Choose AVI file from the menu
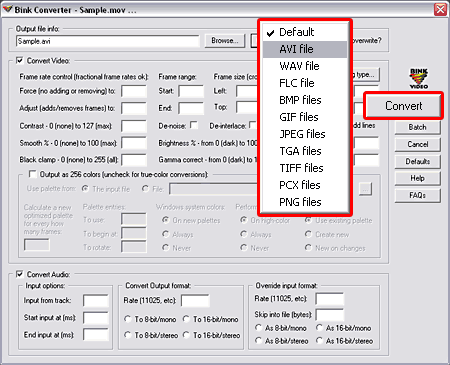 pos(305,49)
